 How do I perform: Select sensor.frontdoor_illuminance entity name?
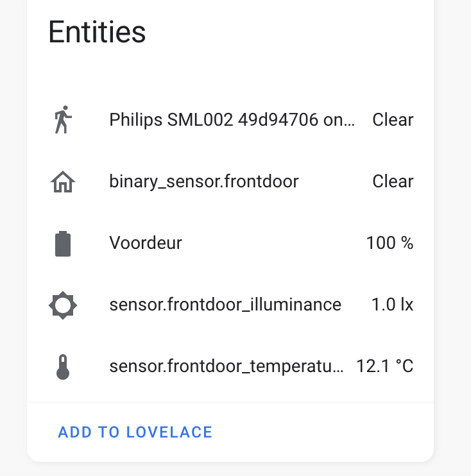[225, 305]
